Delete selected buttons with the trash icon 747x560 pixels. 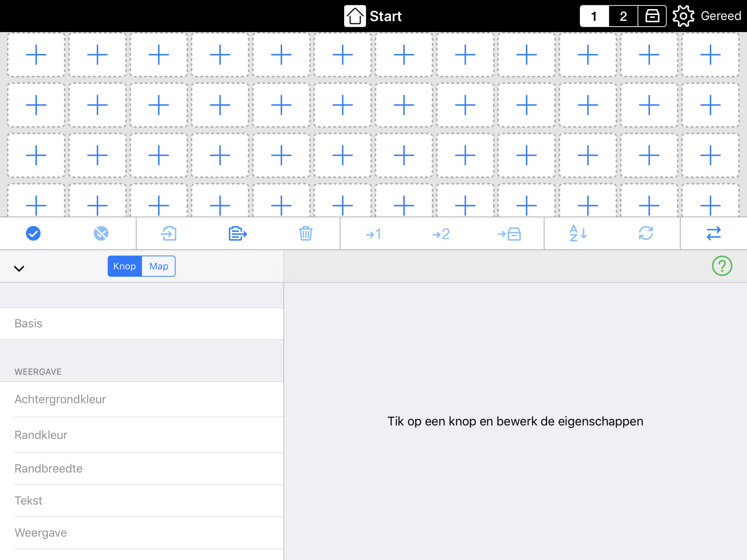pyautogui.click(x=305, y=233)
